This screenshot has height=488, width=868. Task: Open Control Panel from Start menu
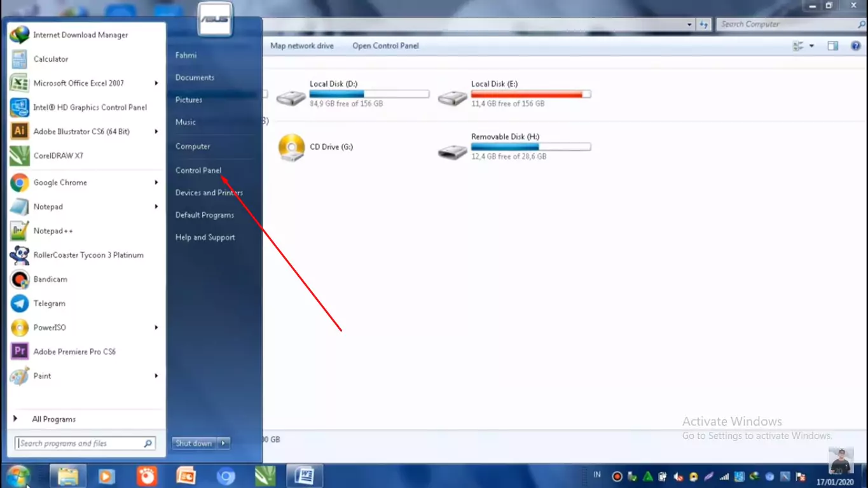(x=198, y=171)
